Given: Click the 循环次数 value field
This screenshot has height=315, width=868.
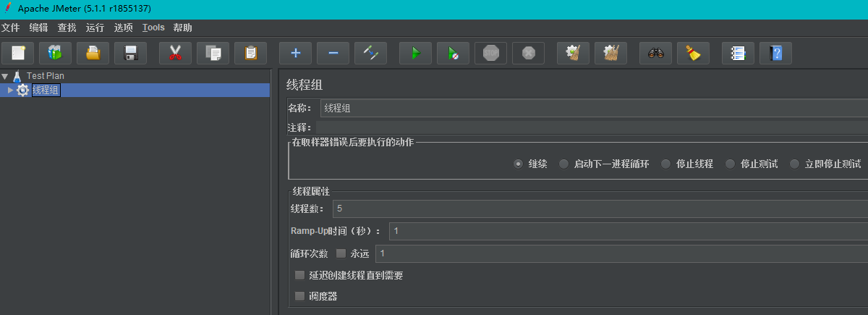Looking at the screenshot, I should (621, 253).
